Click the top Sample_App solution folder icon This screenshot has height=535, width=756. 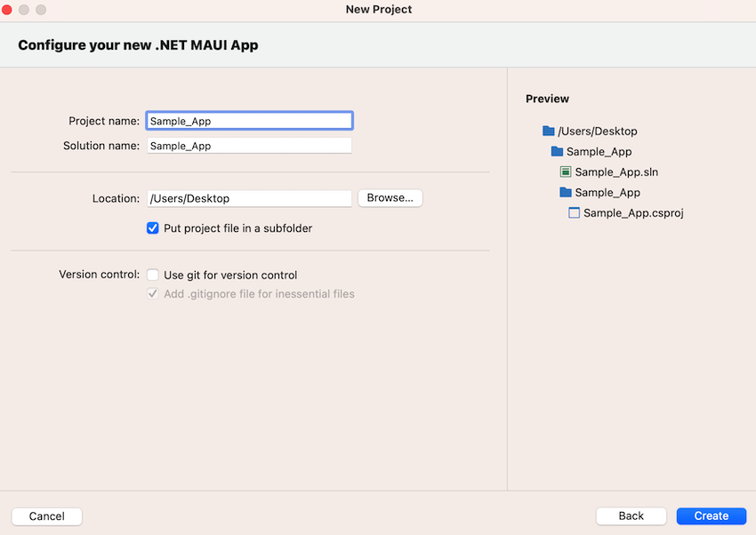pyautogui.click(x=557, y=151)
